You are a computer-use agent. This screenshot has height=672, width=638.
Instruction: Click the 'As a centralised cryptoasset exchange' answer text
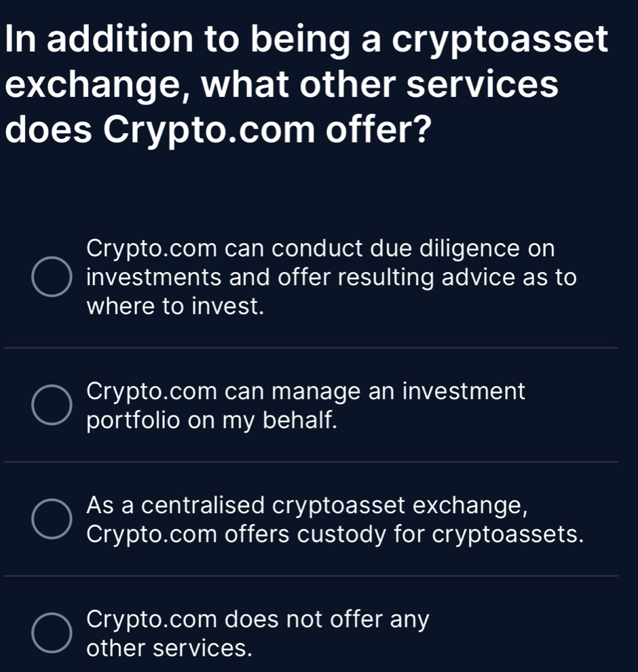(306, 506)
